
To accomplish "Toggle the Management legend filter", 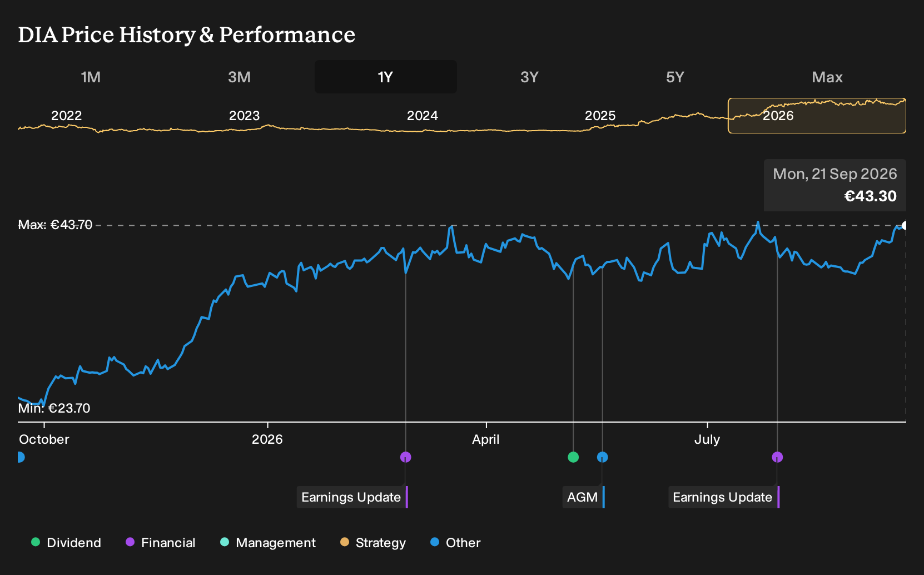I will 268,543.
